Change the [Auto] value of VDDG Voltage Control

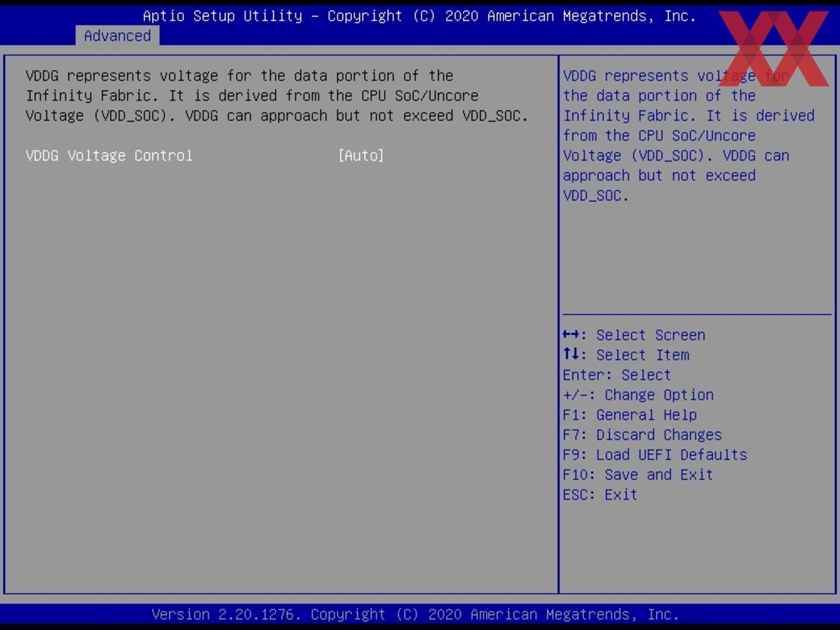[x=361, y=156]
